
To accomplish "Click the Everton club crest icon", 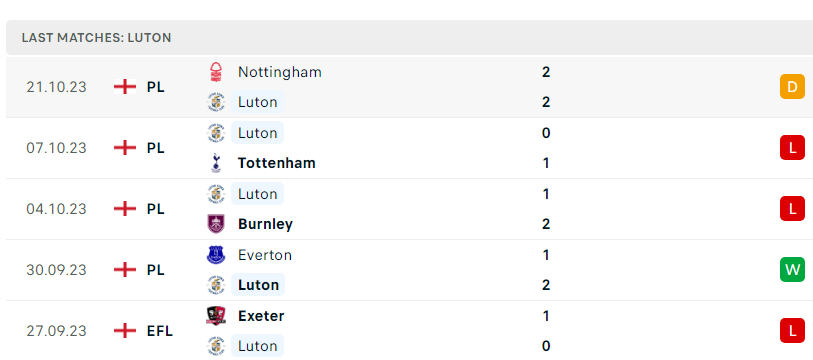I will (x=216, y=255).
